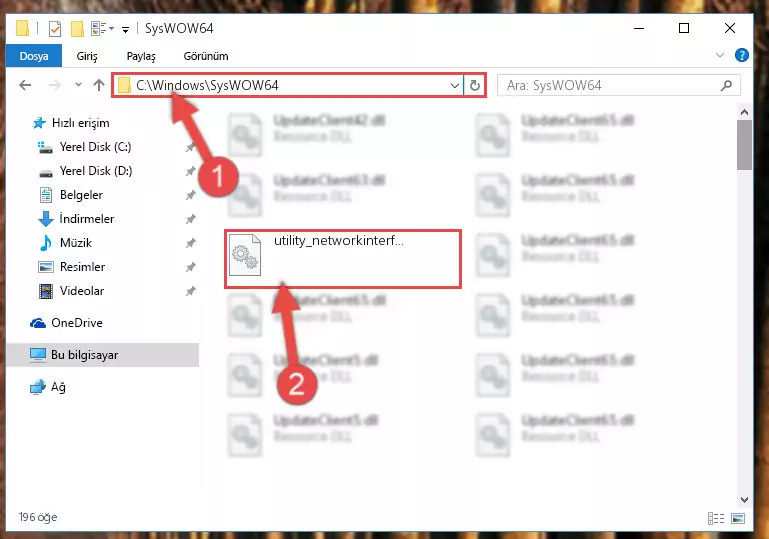
Task: Select Bu bilgisayar in navigation pane
Action: point(103,355)
